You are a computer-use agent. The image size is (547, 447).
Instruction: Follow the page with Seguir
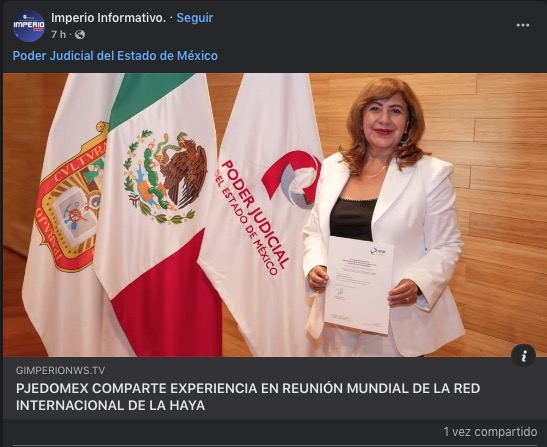click(195, 17)
